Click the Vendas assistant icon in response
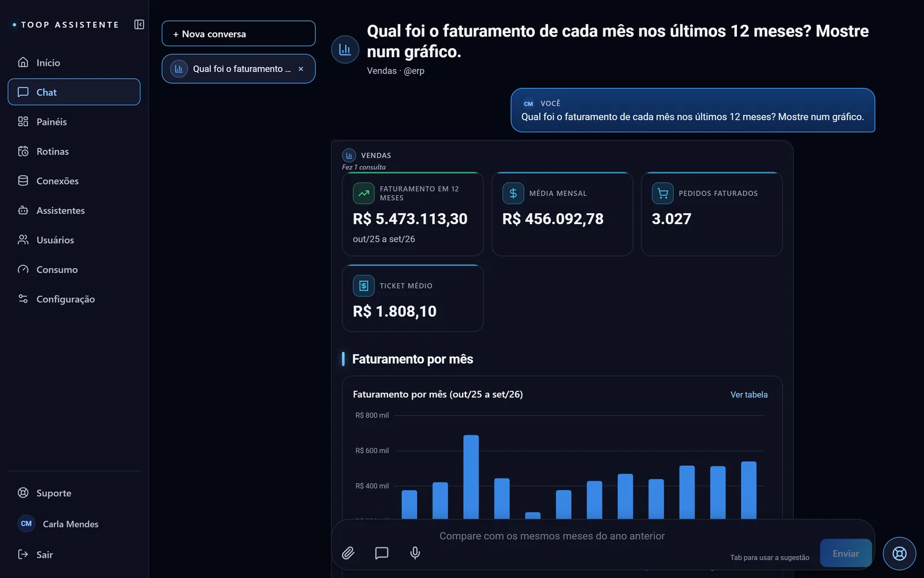The height and width of the screenshot is (578, 924). click(349, 155)
